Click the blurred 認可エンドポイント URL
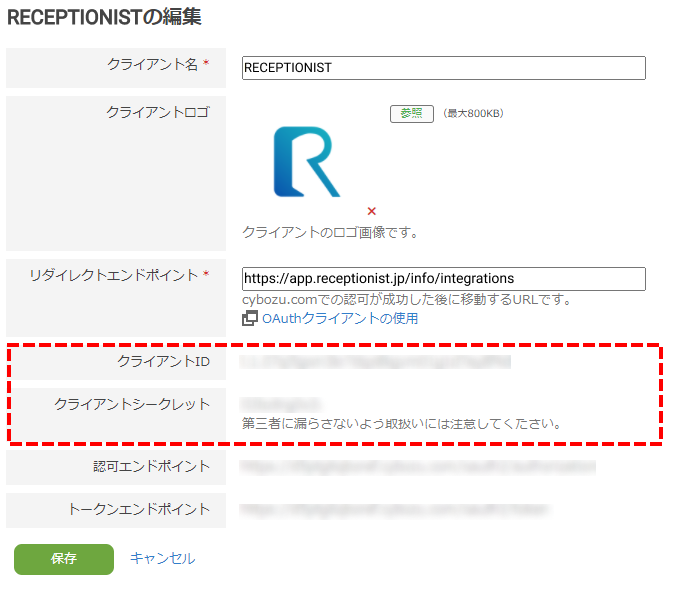This screenshot has width=696, height=592. click(418, 467)
